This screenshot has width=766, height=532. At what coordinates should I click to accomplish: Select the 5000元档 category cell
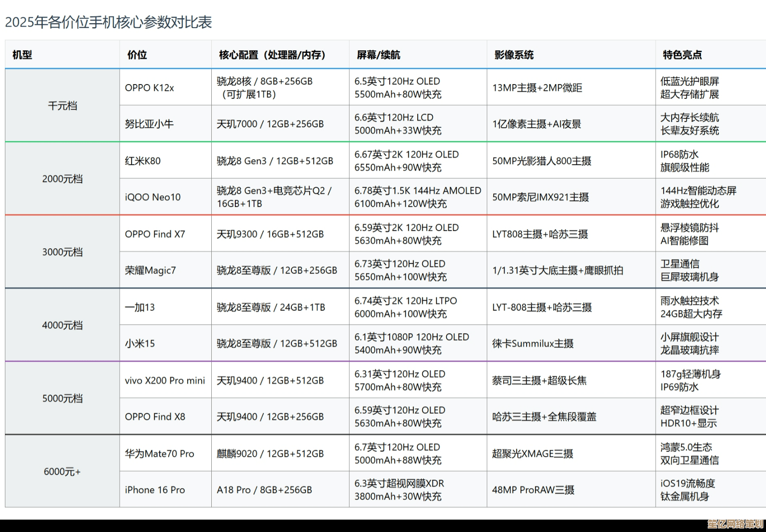(x=62, y=398)
